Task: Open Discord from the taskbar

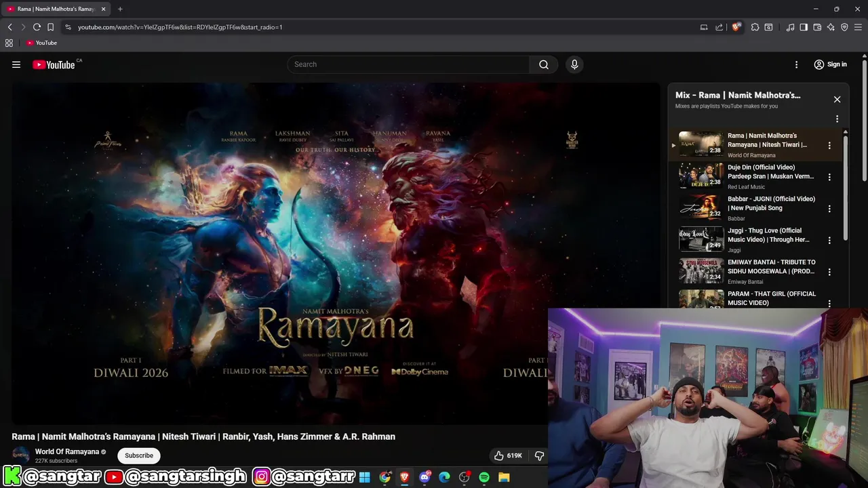Action: (425, 477)
